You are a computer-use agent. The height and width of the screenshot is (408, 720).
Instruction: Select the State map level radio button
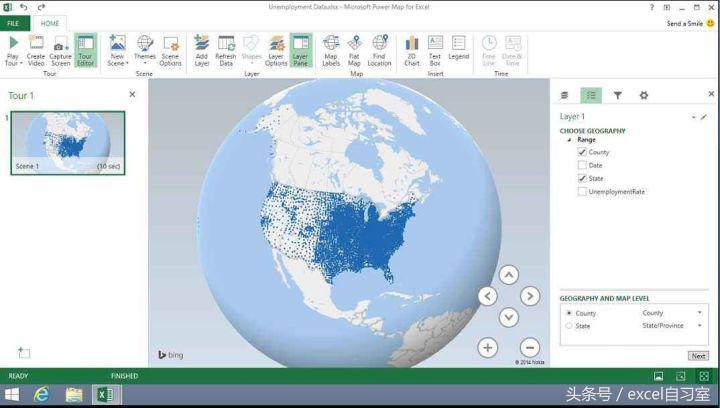(x=569, y=326)
